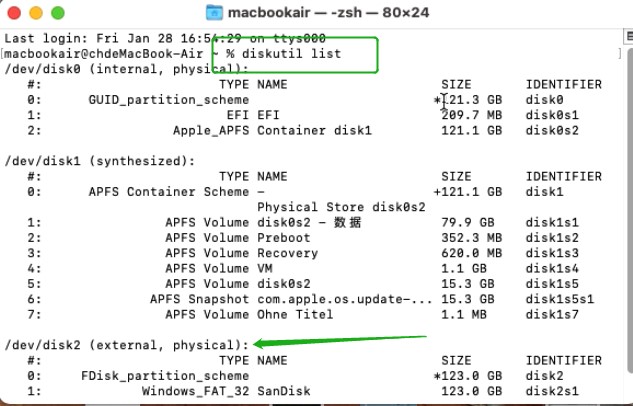Image resolution: width=633 pixels, height=406 pixels.
Task: Click the Preboot volume entry
Action: pos(284,238)
